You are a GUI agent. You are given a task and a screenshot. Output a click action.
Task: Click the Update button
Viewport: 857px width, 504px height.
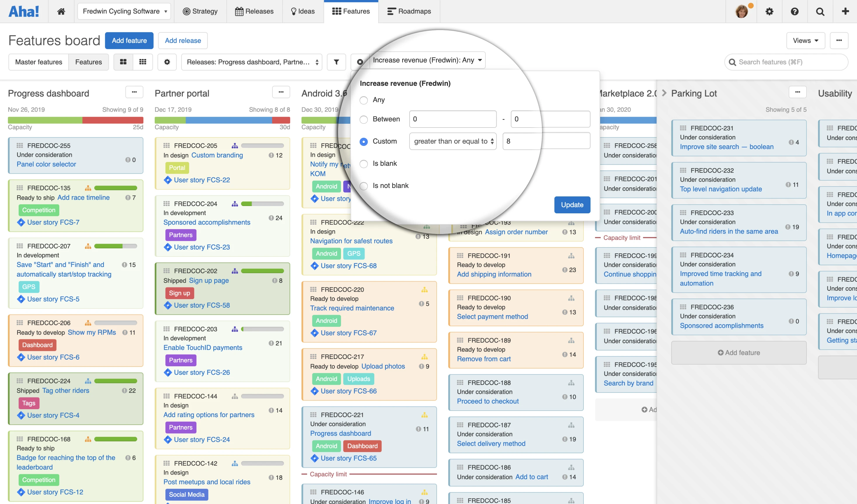click(572, 205)
